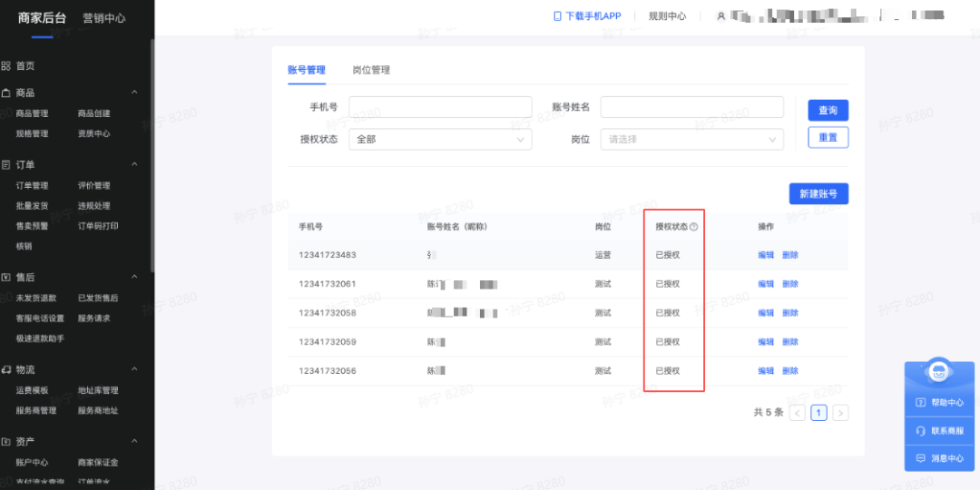Screen dimensions: 980x490
Task: Open 运费模板 in sidebar
Action: tap(32, 390)
